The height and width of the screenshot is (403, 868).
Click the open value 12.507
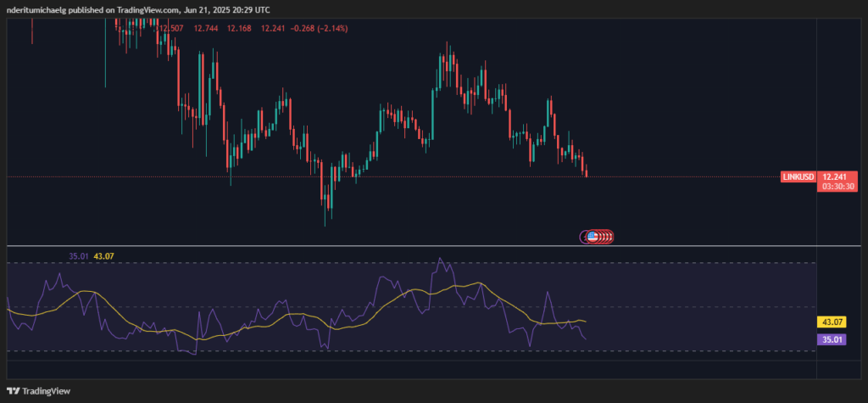pyautogui.click(x=171, y=28)
